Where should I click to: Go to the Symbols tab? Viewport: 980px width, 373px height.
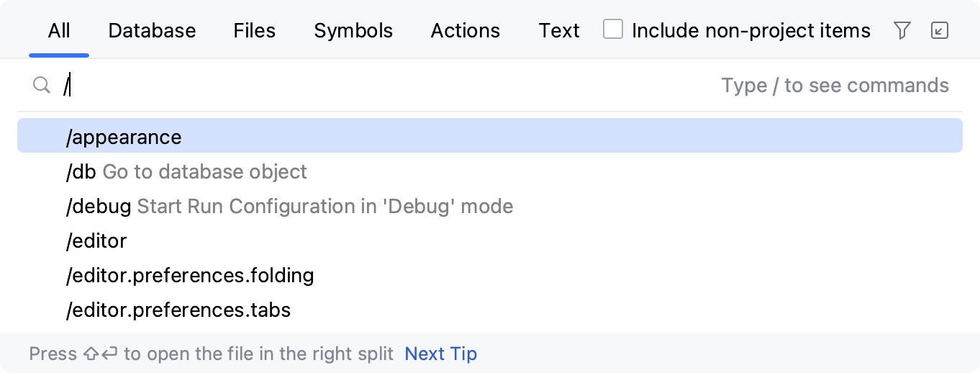point(353,31)
